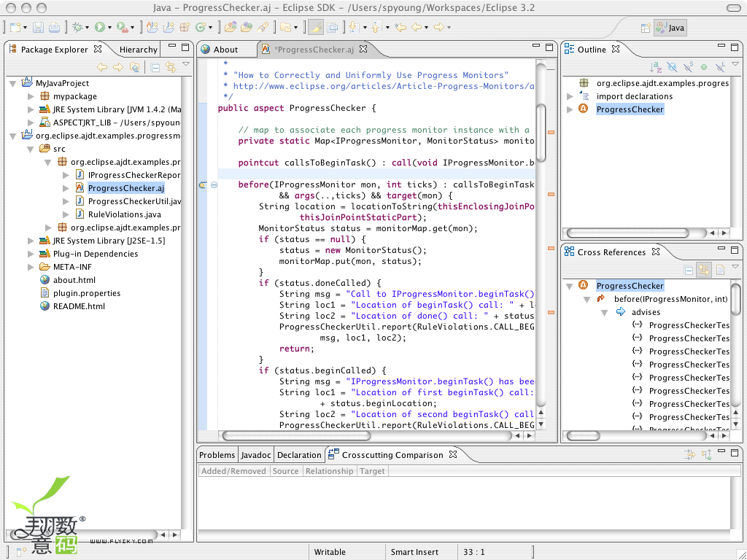Expand import declarations in Outline
The image size is (747, 560).
pos(570,96)
